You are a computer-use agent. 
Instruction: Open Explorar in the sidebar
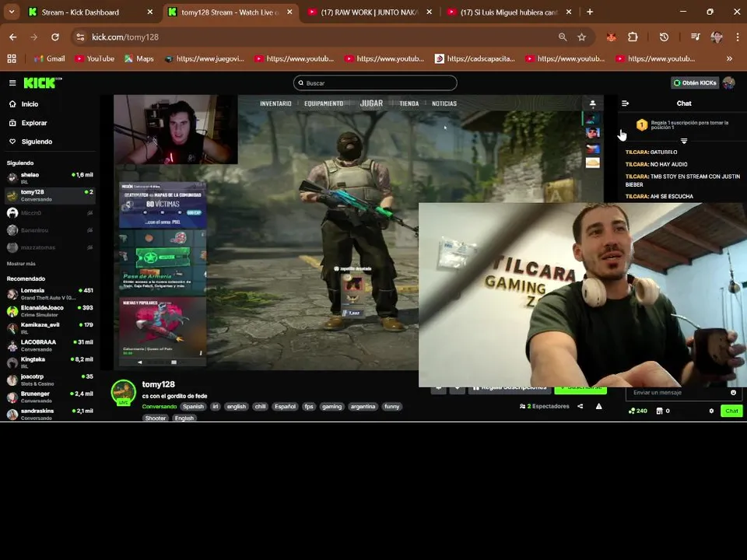pyautogui.click(x=28, y=123)
